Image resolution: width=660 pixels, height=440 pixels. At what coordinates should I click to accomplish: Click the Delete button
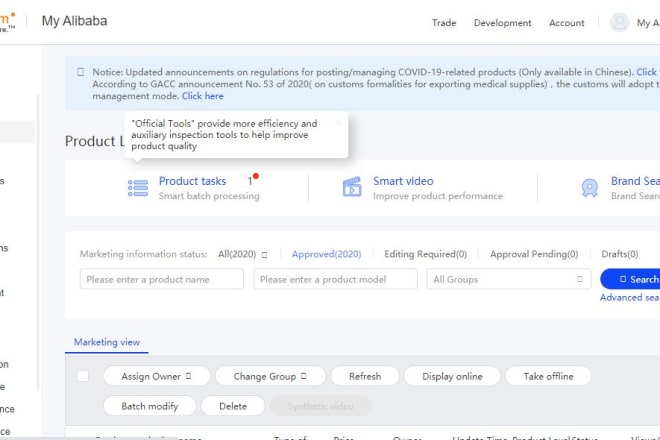tap(233, 406)
